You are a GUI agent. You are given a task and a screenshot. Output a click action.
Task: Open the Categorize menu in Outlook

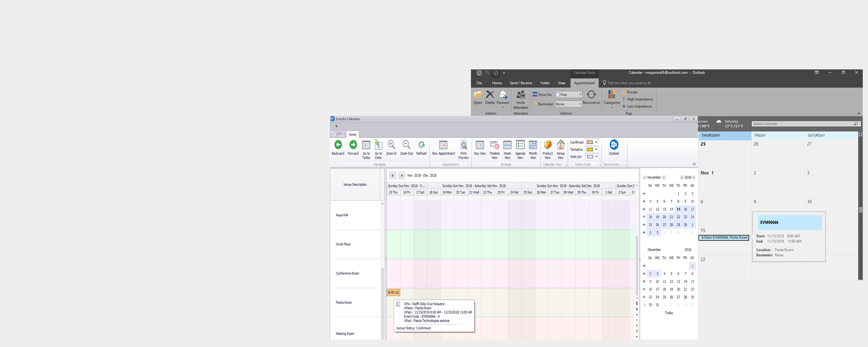pos(612,99)
